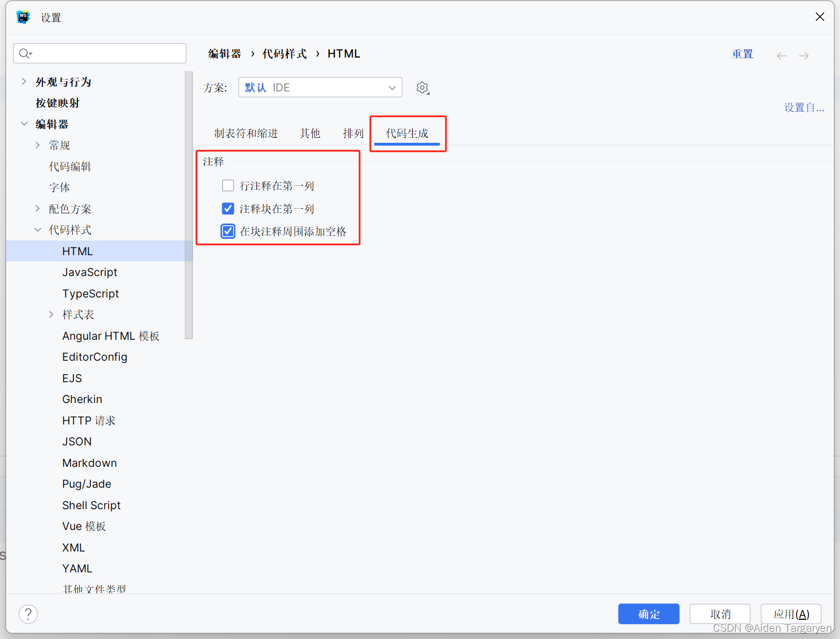This screenshot has width=840, height=639.
Task: Click the 重置 link
Action: (742, 54)
